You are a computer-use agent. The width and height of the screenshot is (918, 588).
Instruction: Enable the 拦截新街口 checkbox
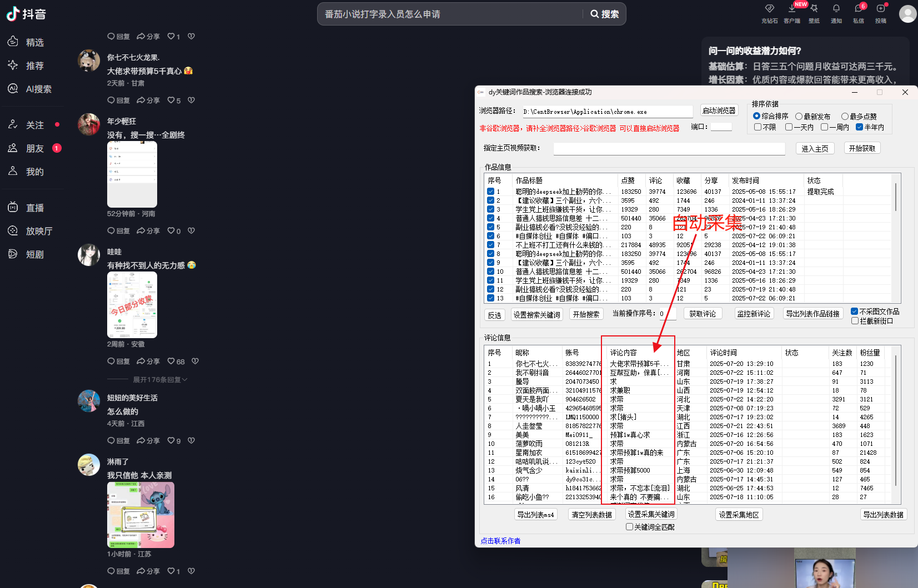point(855,320)
